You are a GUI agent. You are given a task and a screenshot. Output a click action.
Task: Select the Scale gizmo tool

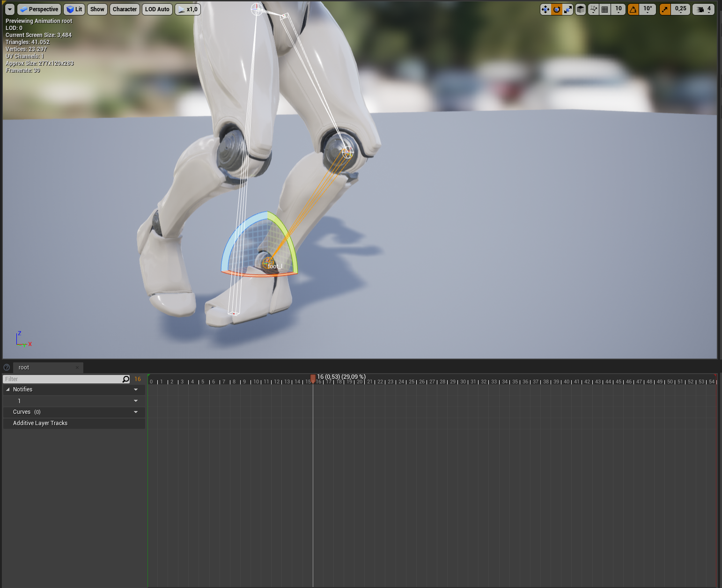point(568,9)
